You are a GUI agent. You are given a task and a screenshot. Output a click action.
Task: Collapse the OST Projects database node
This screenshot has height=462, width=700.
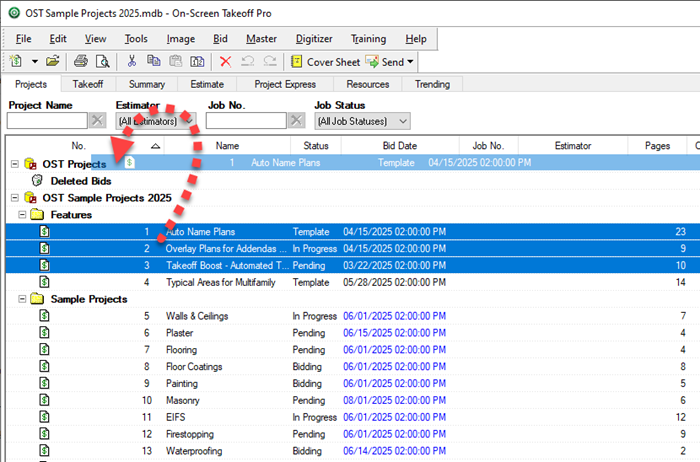15,164
